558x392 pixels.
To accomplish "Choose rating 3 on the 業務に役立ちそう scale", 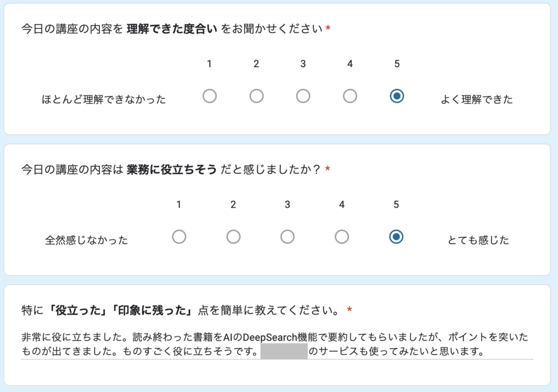I will 287,237.
